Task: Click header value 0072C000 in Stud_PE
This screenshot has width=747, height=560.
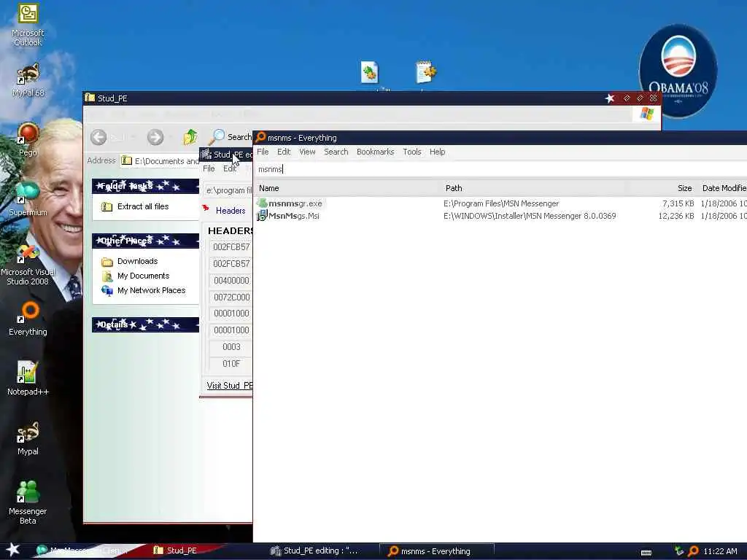Action: [x=231, y=297]
